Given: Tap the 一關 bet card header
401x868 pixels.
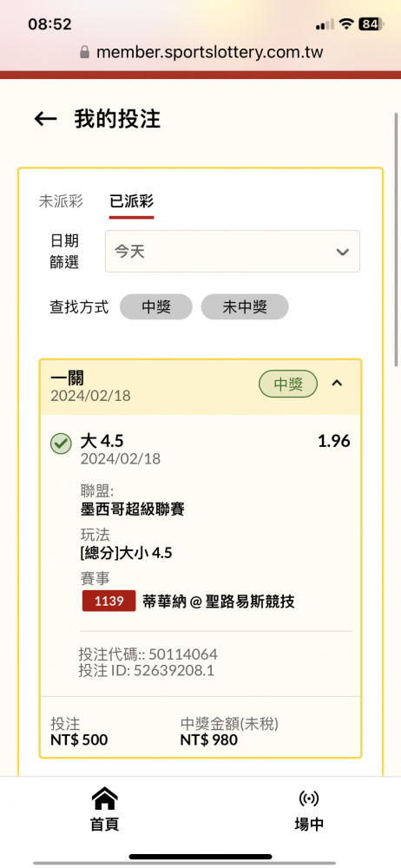Looking at the screenshot, I should pyautogui.click(x=200, y=387).
